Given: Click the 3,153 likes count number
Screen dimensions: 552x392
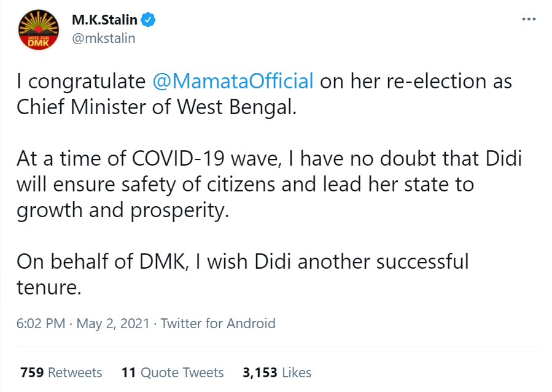Looking at the screenshot, I should coord(260,372).
